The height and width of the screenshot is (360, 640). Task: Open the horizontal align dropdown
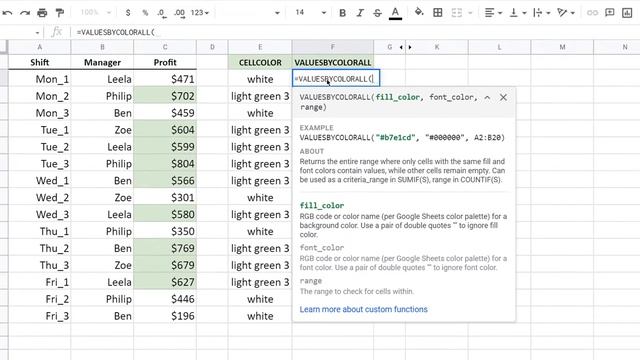click(493, 13)
